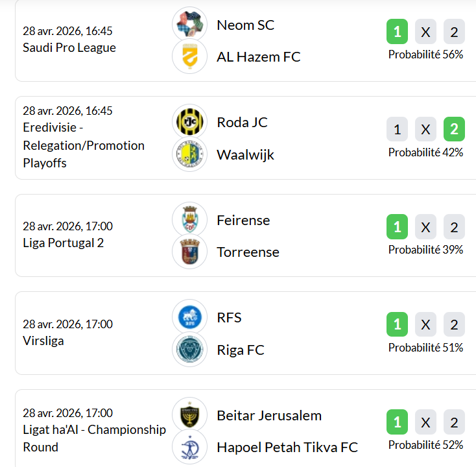This screenshot has height=467, width=476.
Task: Click the Neom SC club logo
Action: 189,25
